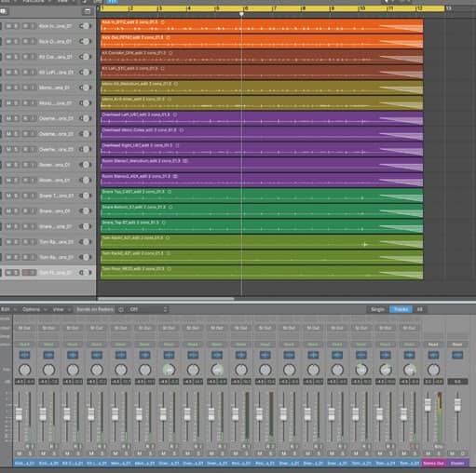Click the Kit C volume fader
Screen dimensions: 476x473
67,414
